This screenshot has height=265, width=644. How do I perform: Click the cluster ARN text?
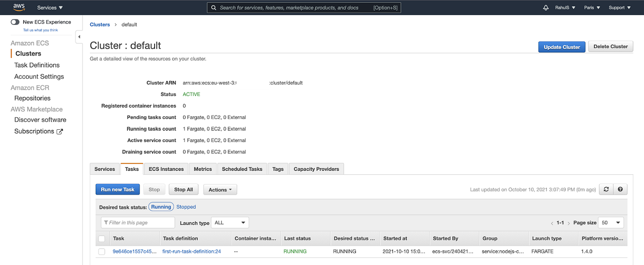(242, 83)
